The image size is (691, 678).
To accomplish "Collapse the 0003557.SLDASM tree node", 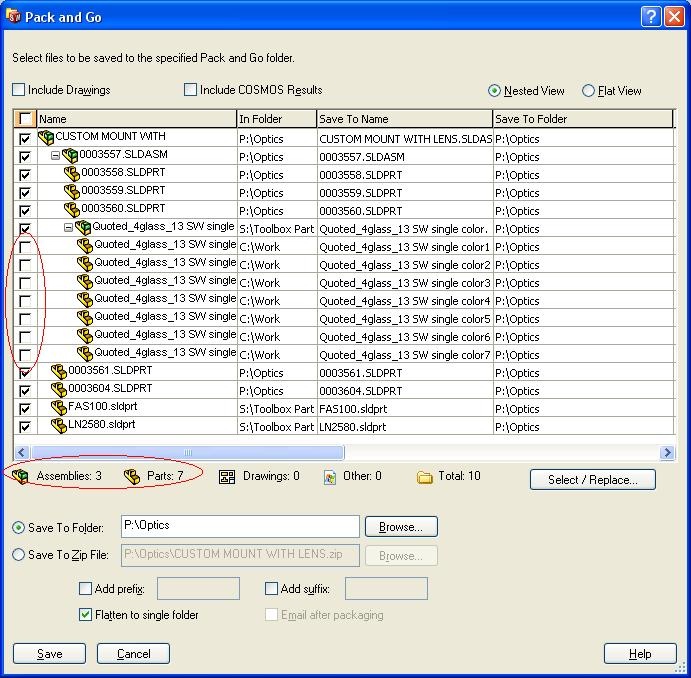I will [x=55, y=156].
